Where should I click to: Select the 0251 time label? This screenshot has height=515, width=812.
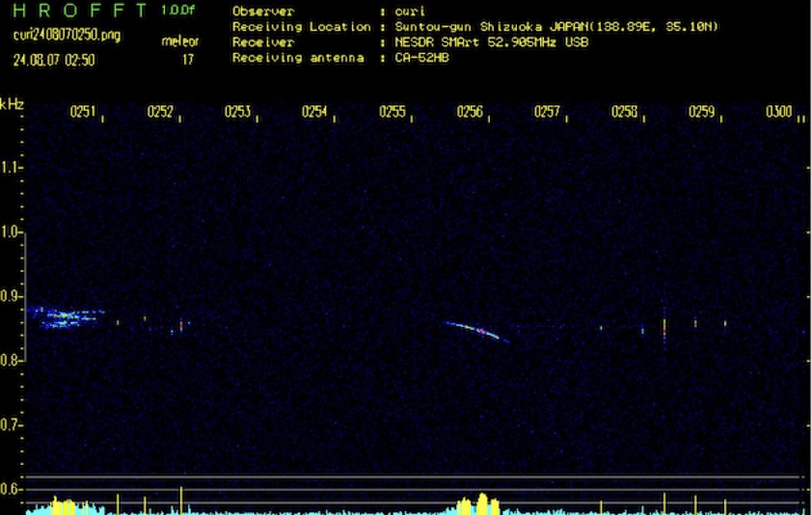pos(82,113)
